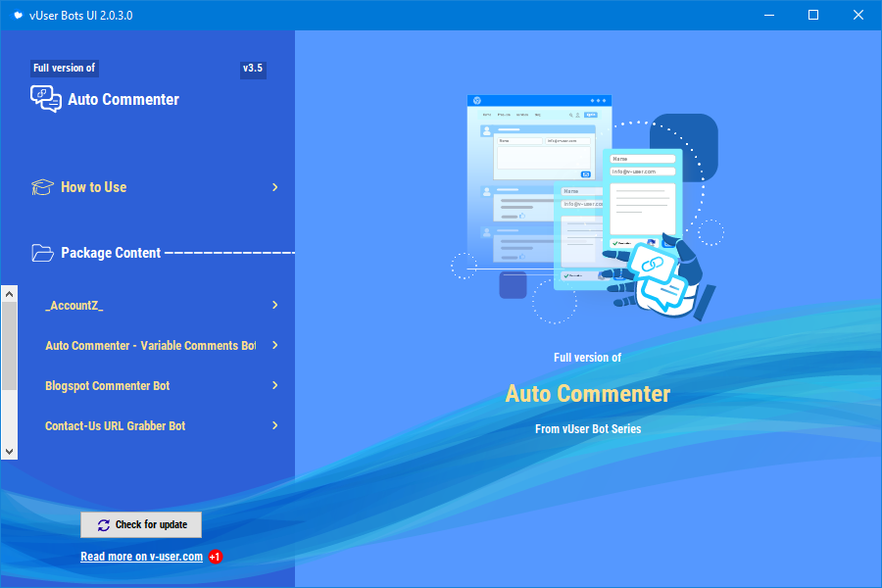Expand How to Use chevron arrow
This screenshot has height=588, width=882.
[x=275, y=187]
